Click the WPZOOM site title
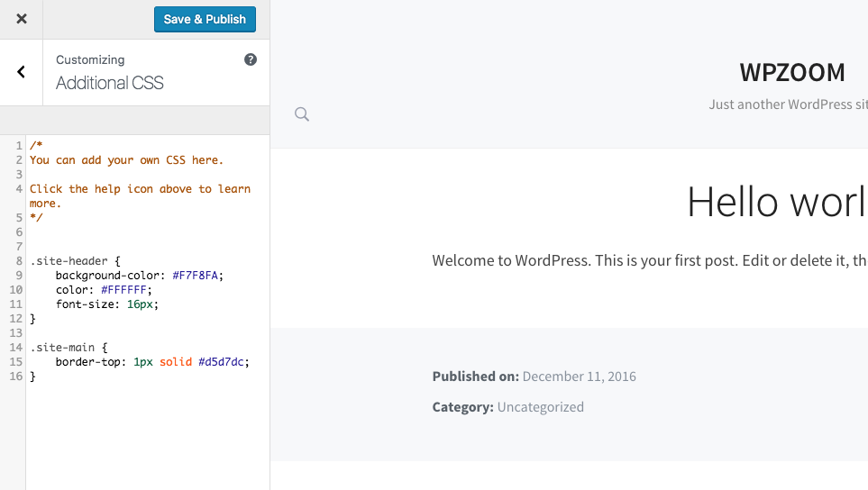The image size is (868, 490). click(x=792, y=72)
